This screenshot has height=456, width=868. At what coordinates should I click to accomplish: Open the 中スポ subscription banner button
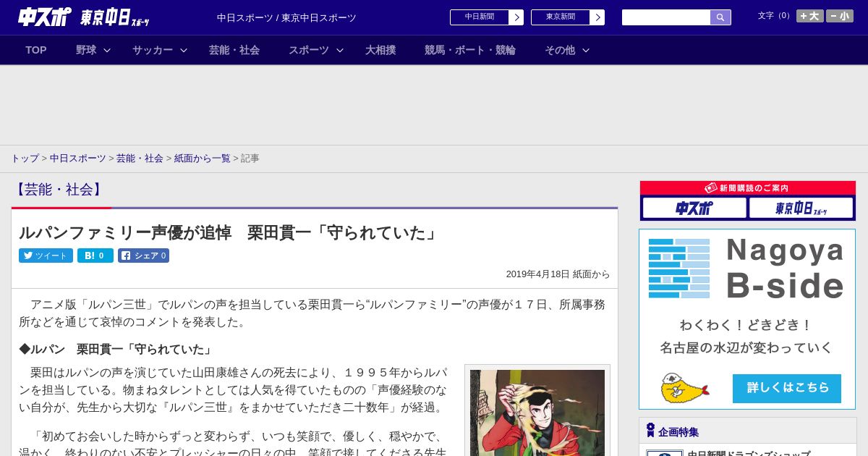click(x=694, y=208)
